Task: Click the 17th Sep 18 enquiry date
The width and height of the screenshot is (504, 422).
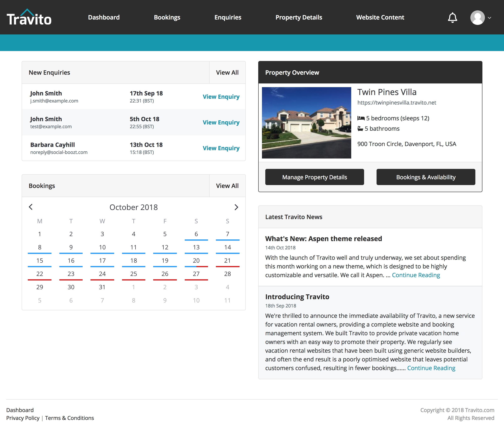Action: [146, 93]
